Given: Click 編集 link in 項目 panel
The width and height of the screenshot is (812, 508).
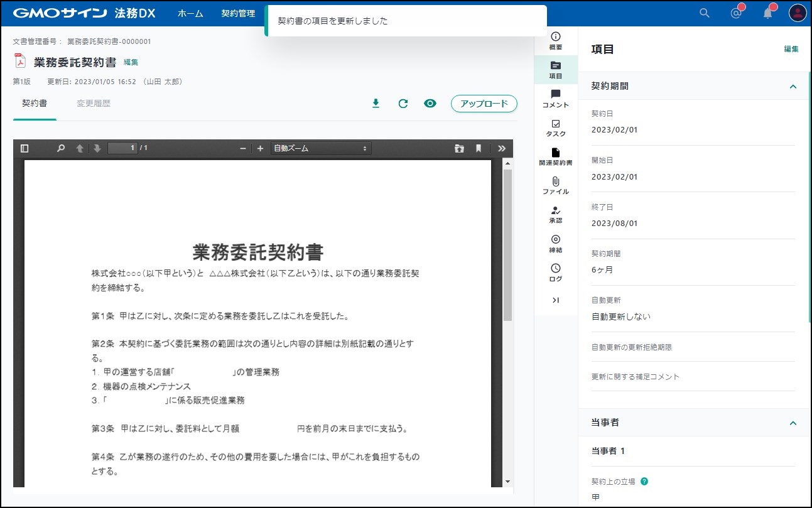Looking at the screenshot, I should 791,49.
